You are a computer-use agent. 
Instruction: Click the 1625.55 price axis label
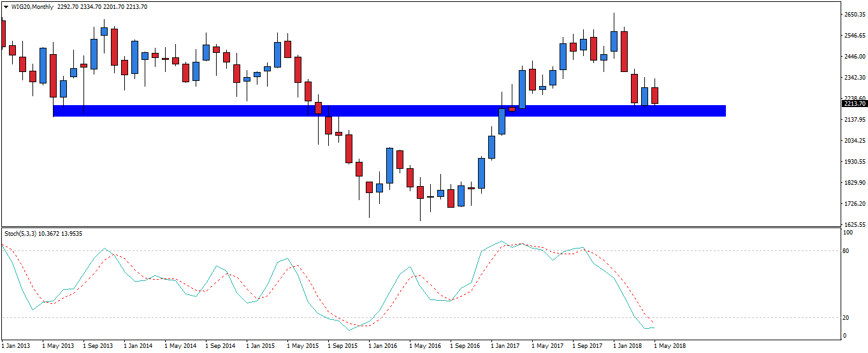coord(853,225)
